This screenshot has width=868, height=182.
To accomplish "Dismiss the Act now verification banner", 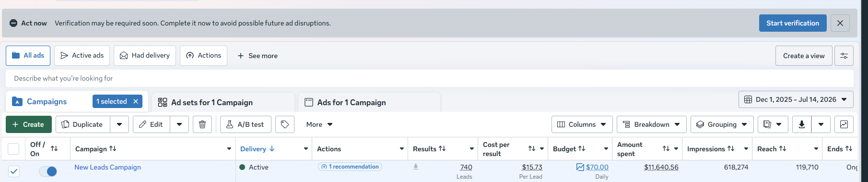I will (x=840, y=23).
